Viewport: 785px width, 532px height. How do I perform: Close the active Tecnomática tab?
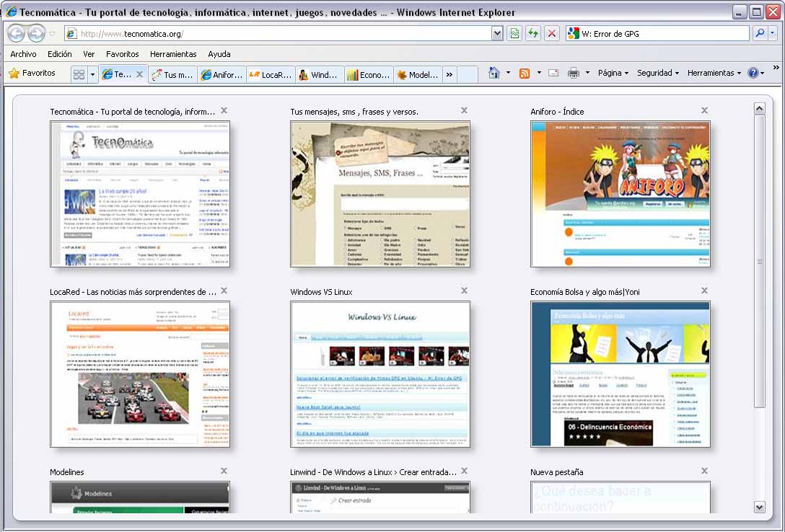(x=140, y=74)
